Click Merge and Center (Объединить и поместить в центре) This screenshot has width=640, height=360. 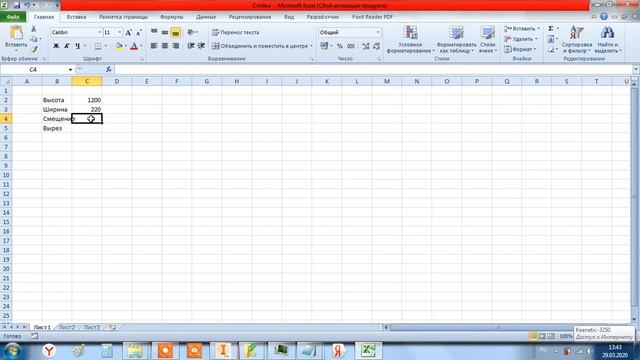click(x=260, y=46)
